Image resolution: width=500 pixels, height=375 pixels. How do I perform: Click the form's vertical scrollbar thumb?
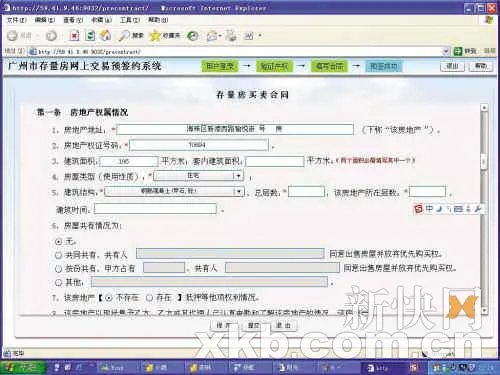click(x=484, y=162)
